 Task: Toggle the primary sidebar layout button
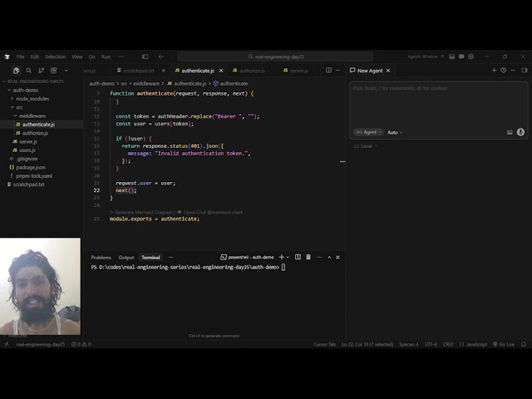[x=145, y=57]
